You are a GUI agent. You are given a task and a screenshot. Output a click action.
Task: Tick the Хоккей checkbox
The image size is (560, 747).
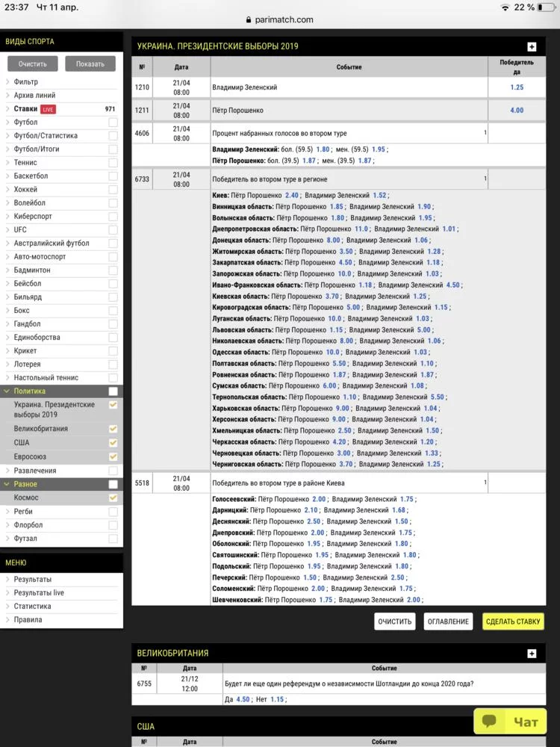pyautogui.click(x=113, y=190)
